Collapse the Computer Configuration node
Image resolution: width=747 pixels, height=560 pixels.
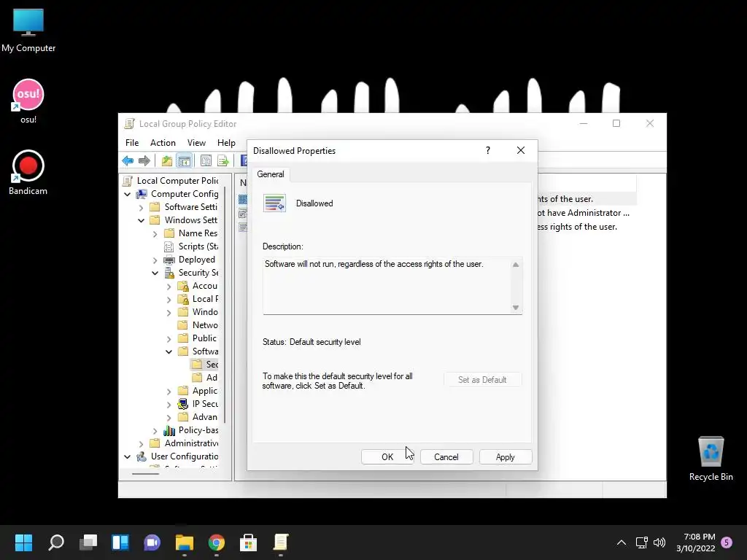pos(127,194)
